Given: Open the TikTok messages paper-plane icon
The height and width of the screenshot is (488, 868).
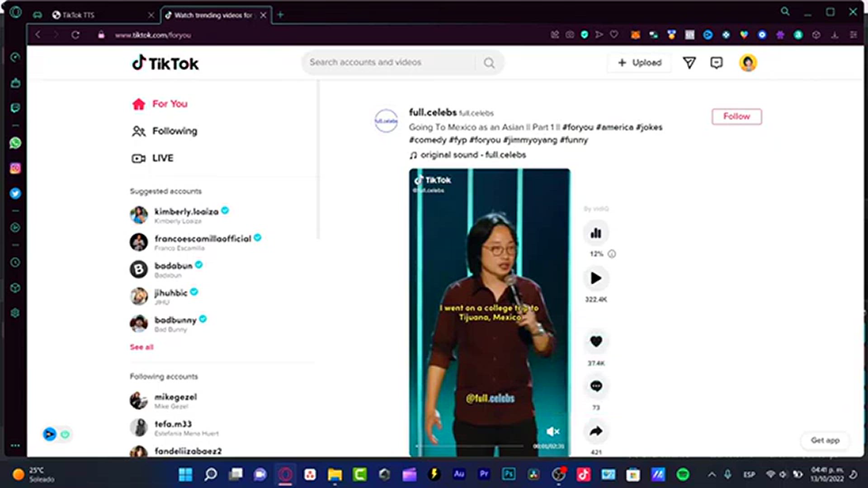Looking at the screenshot, I should click(x=689, y=63).
